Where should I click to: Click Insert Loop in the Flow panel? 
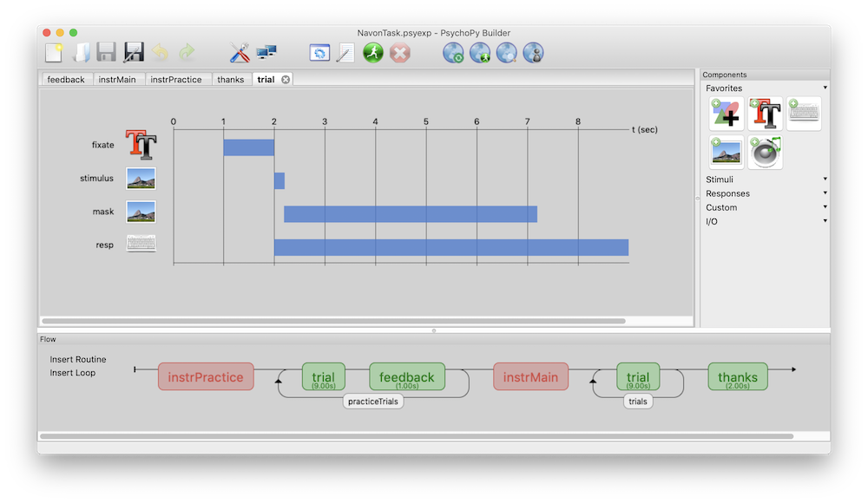click(x=73, y=373)
